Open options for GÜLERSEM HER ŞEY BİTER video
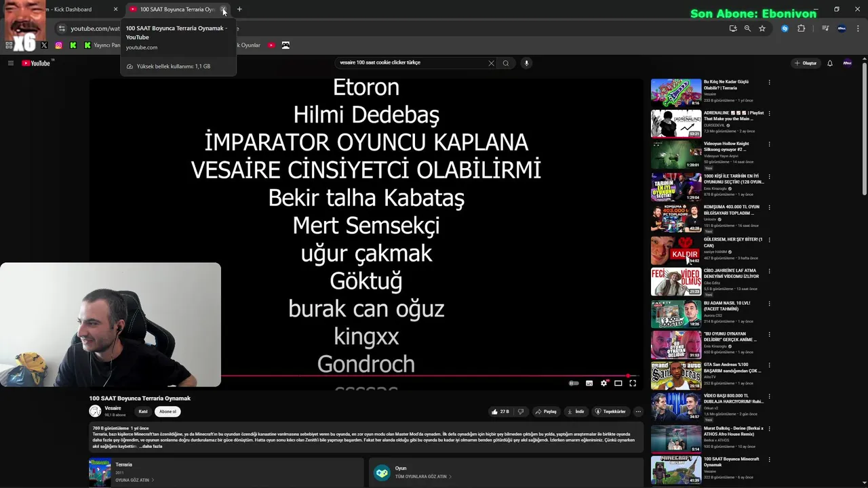Screen dimensions: 868x488 click(x=769, y=240)
